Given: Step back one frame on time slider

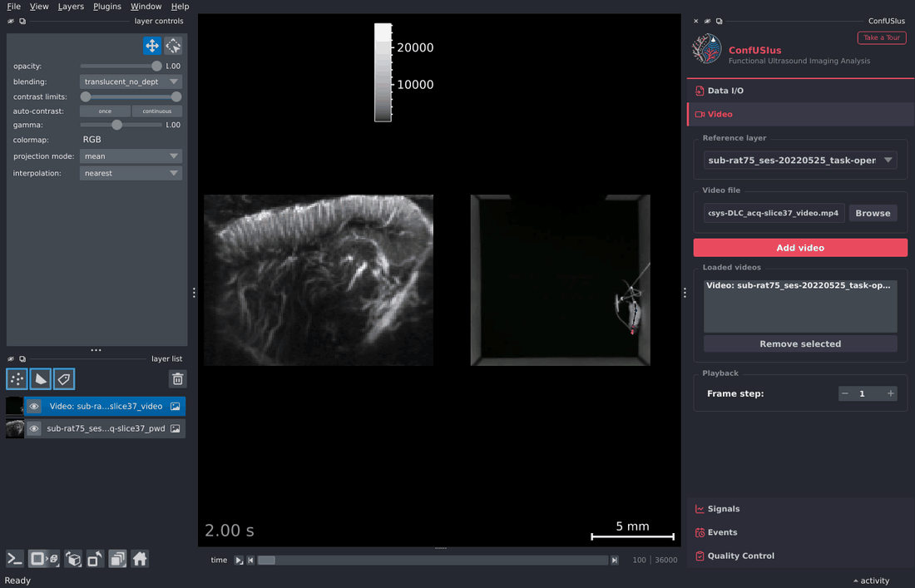Looking at the screenshot, I should coord(250,560).
